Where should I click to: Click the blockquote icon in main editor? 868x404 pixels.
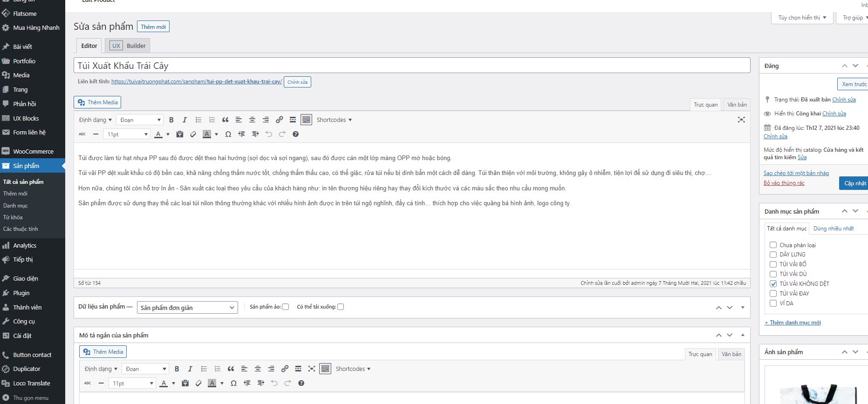[x=226, y=120]
